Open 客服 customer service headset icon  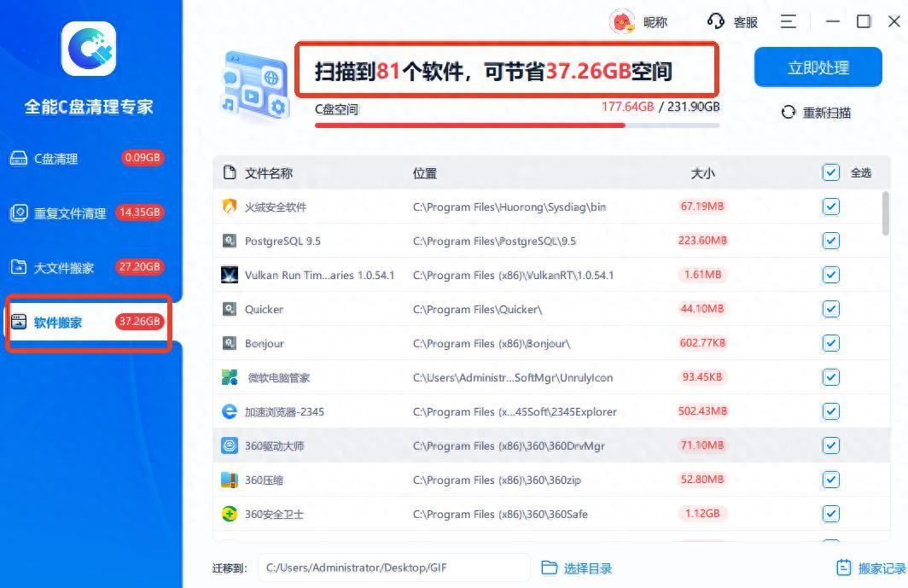(x=716, y=22)
